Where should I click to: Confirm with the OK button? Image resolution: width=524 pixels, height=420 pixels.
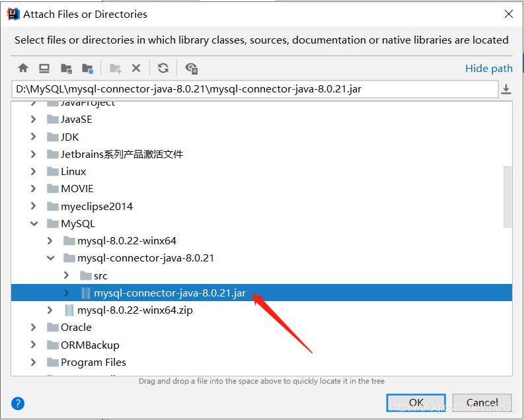(x=416, y=403)
